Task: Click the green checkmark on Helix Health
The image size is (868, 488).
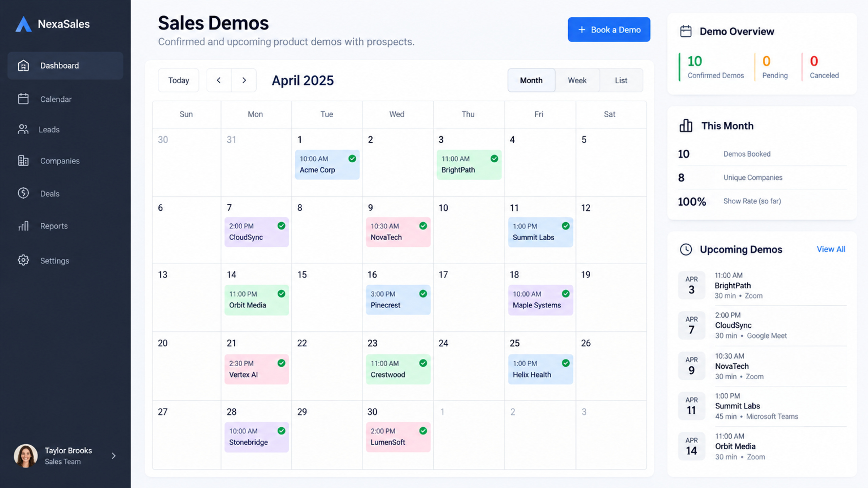Action: [566, 363]
